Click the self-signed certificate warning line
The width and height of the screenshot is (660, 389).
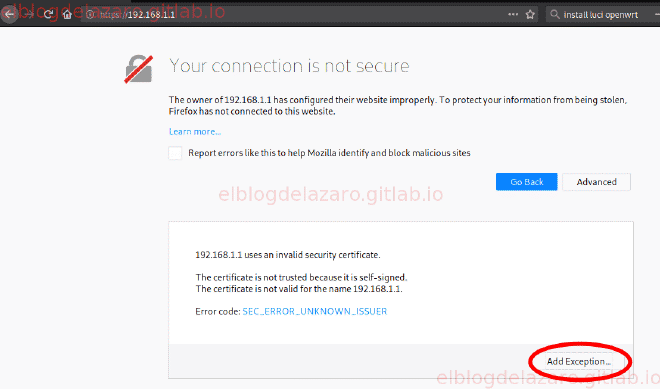tap(301, 277)
